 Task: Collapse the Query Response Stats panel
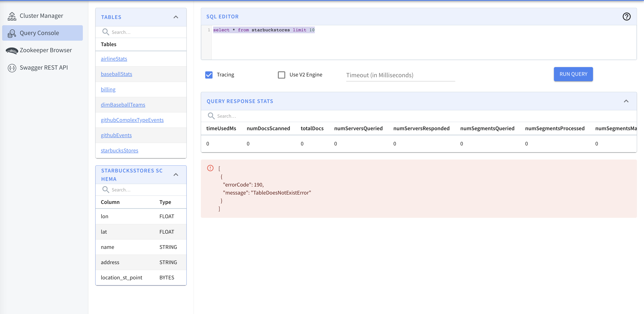point(626,101)
